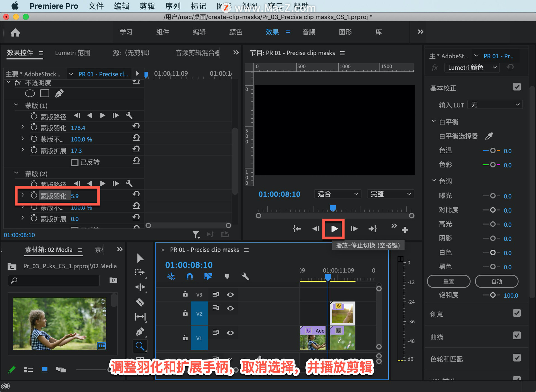
Task: Switch bin to icon view
Action: click(45, 370)
